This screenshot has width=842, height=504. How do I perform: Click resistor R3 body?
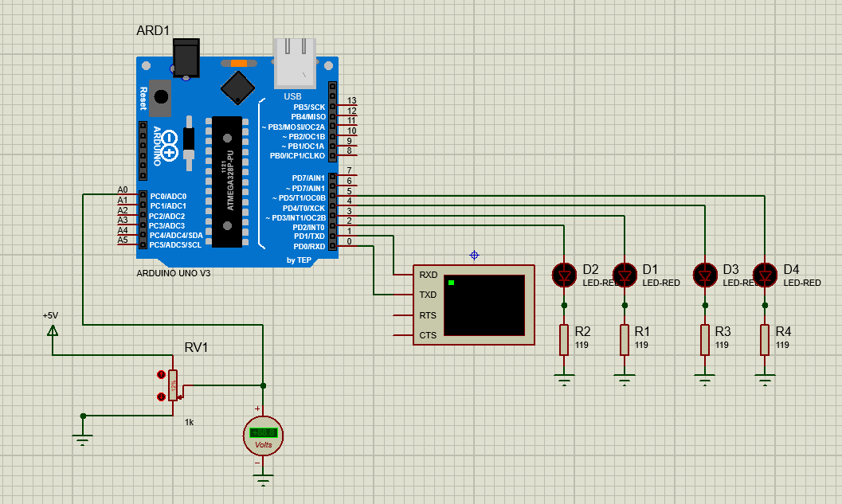click(705, 340)
